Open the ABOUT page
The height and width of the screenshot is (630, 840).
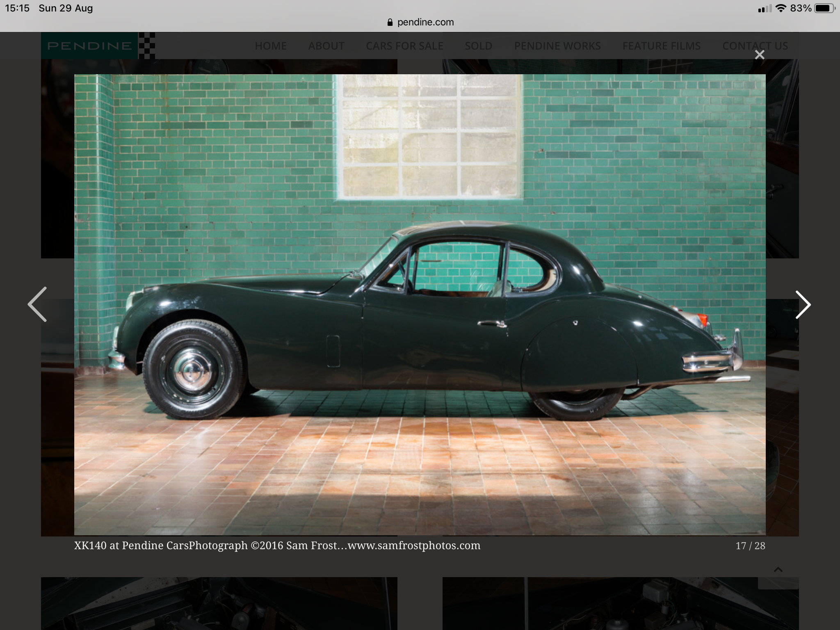point(326,46)
